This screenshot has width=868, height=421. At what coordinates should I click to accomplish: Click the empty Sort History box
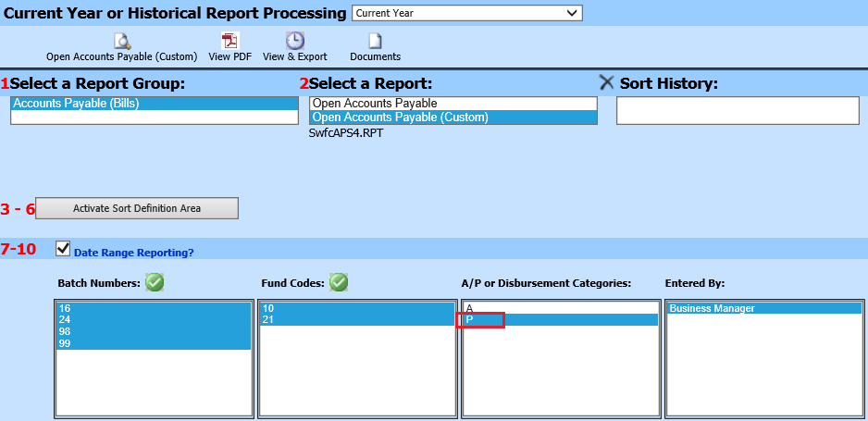click(738, 110)
